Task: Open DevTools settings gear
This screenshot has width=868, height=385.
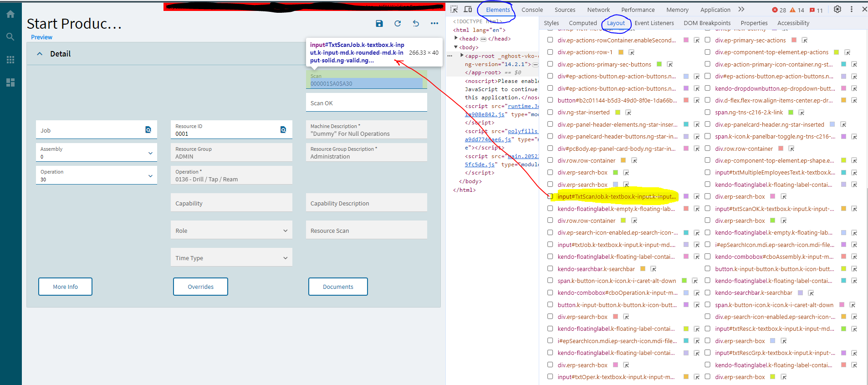Action: [837, 10]
